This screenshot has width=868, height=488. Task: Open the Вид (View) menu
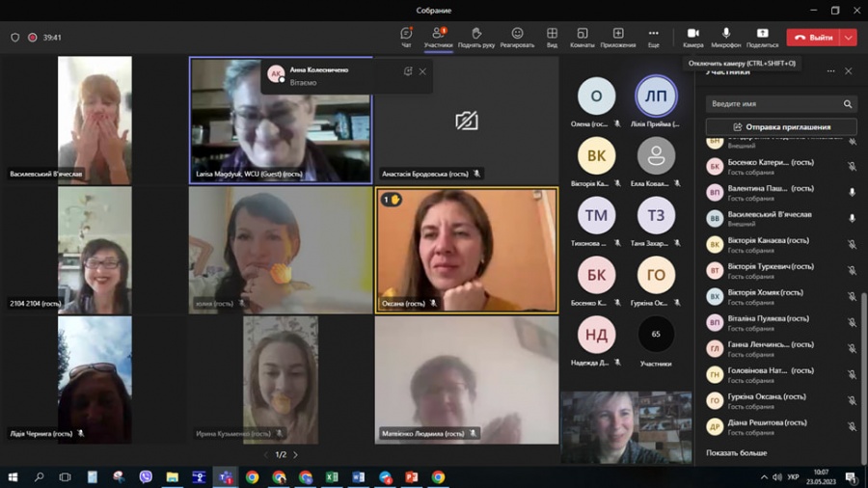click(552, 37)
